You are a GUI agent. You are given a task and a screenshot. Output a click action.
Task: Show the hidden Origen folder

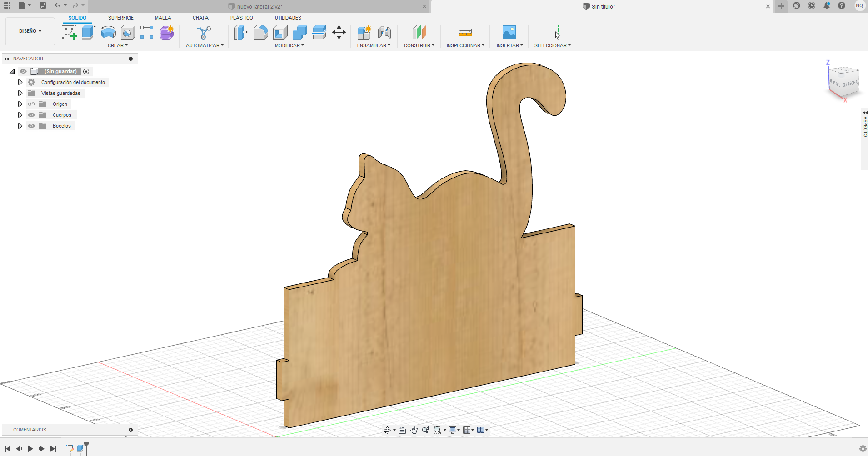31,104
